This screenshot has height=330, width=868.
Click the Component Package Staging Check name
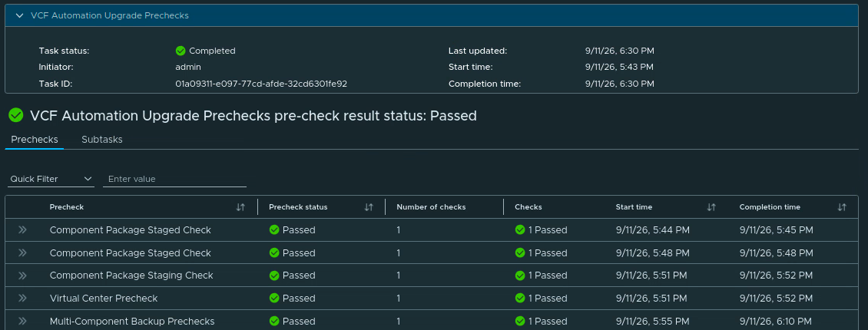tap(131, 276)
